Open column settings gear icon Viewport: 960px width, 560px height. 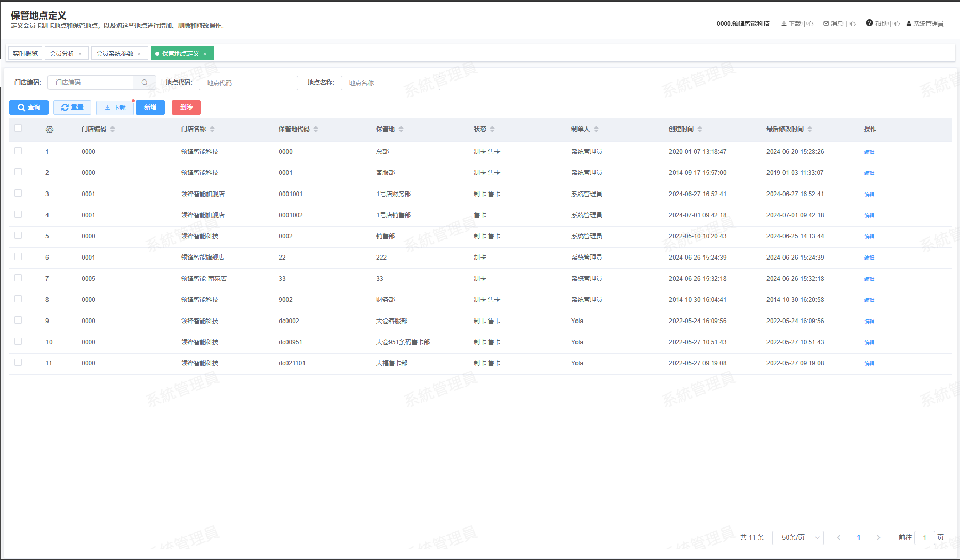coord(50,130)
